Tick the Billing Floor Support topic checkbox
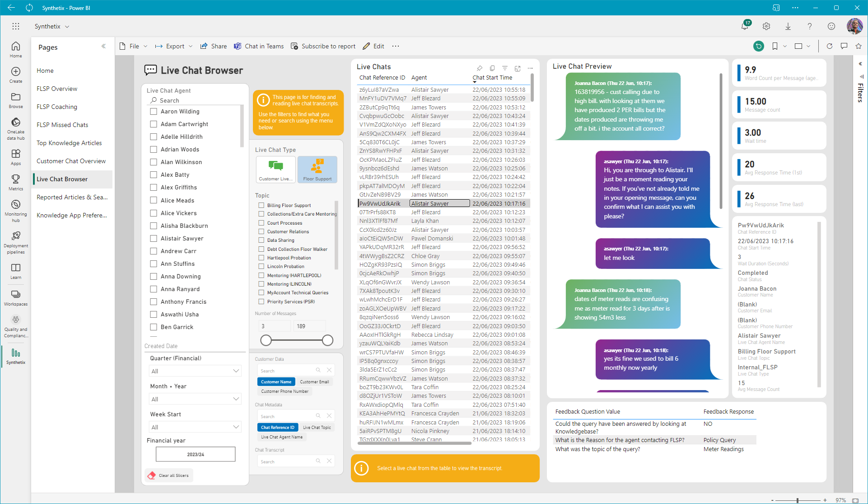This screenshot has width=868, height=504. pos(261,205)
